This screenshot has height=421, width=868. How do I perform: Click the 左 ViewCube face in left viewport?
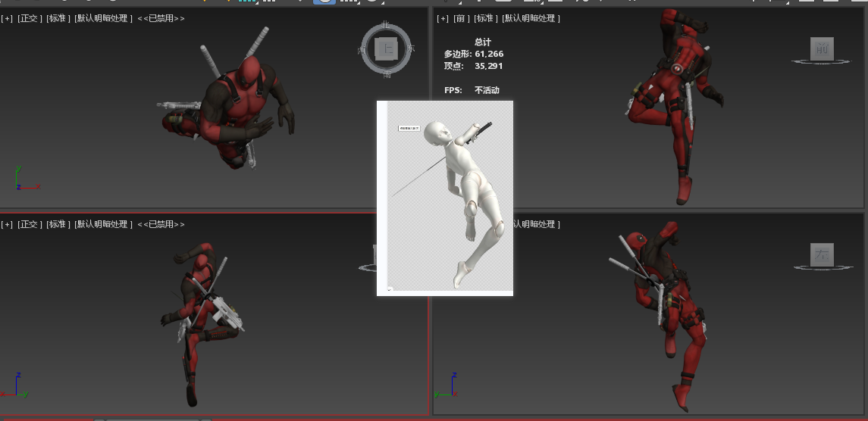(822, 255)
